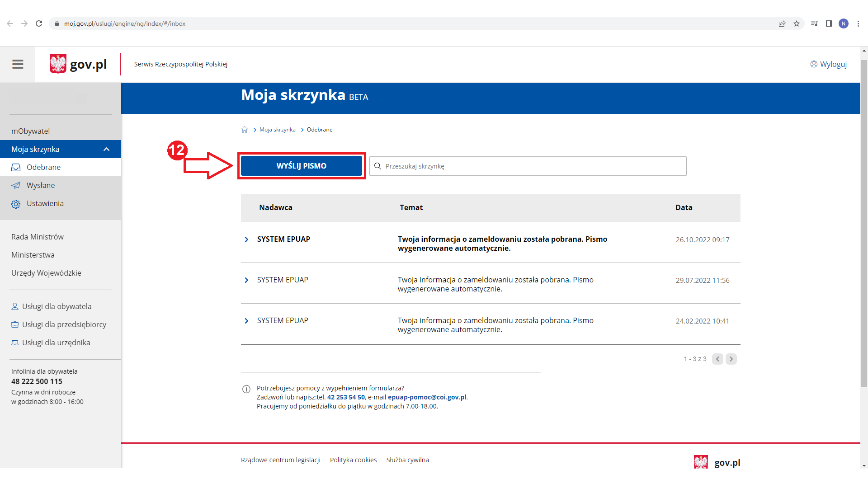Click Usługi dla urzędnika link
Screen dimensions: 868x488
coord(56,343)
